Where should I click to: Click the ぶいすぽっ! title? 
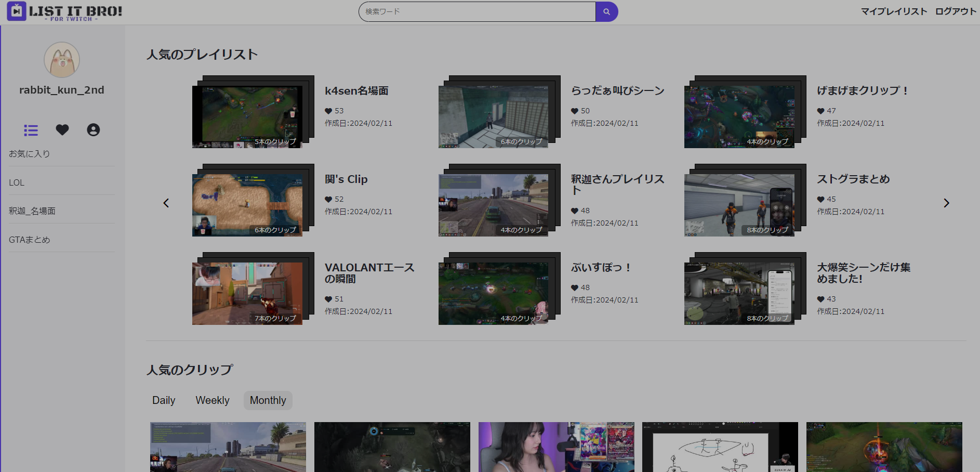point(601,268)
